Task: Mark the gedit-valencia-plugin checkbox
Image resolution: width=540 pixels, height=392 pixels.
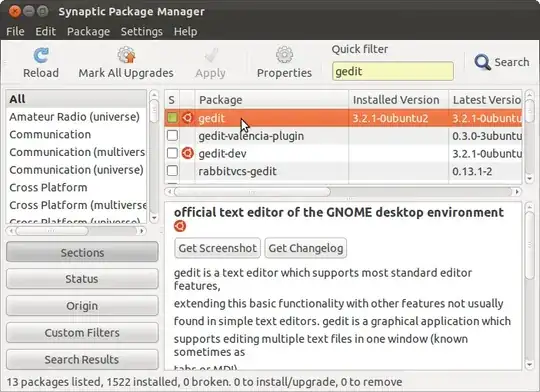Action: click(172, 136)
